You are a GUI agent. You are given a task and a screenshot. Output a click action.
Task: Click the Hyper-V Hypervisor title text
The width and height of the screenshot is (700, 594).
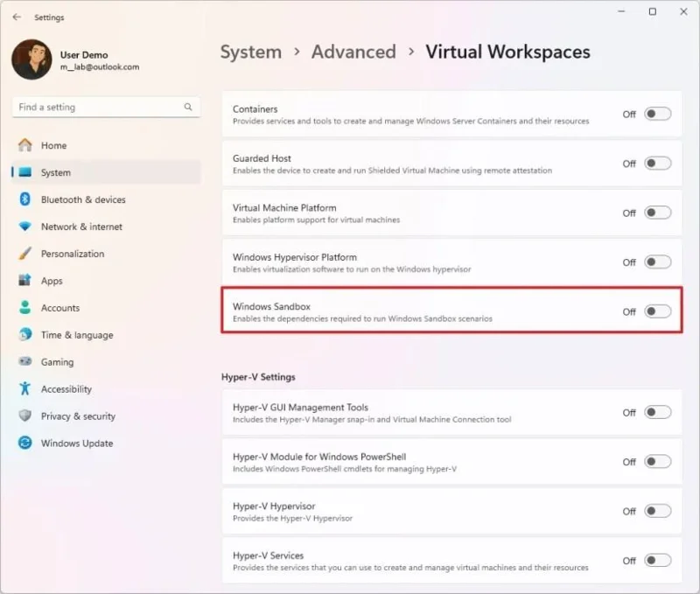(274, 507)
